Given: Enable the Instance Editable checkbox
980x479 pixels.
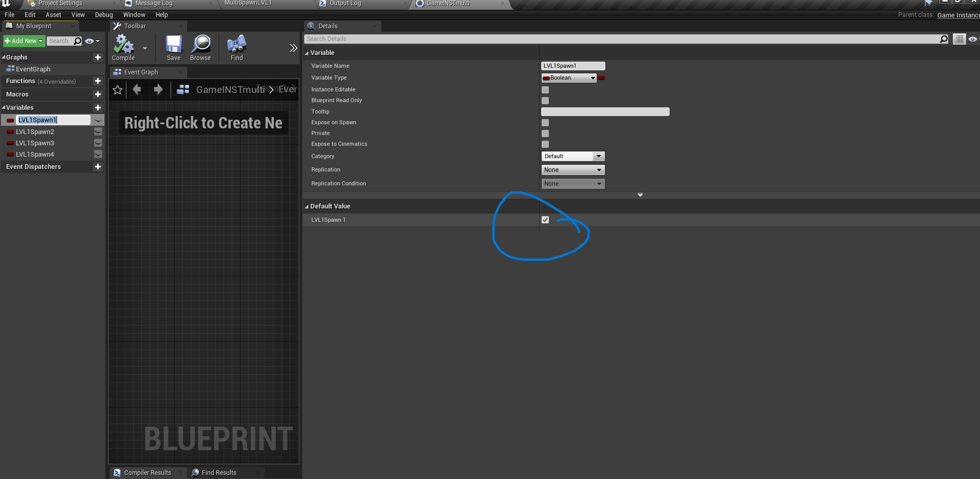Looking at the screenshot, I should 545,89.
